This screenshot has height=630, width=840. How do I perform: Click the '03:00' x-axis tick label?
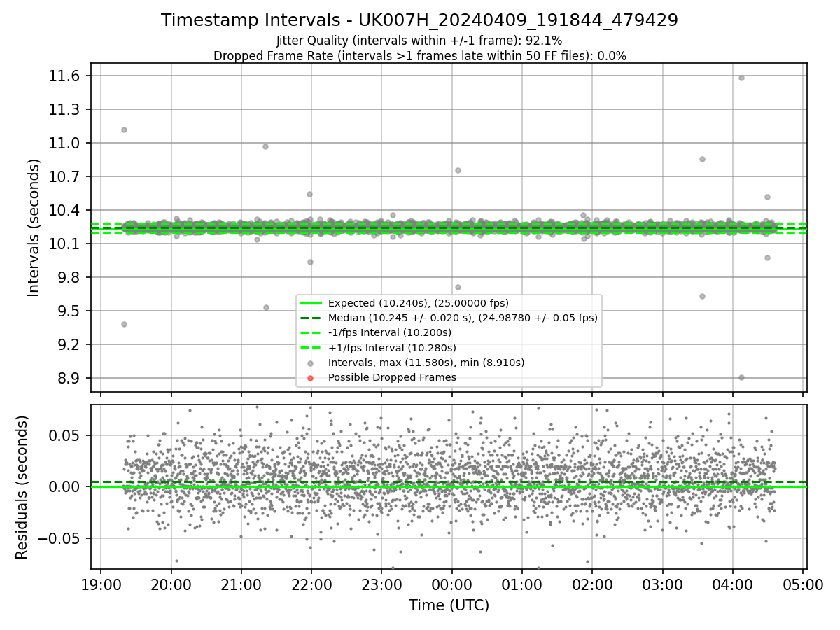point(662,585)
